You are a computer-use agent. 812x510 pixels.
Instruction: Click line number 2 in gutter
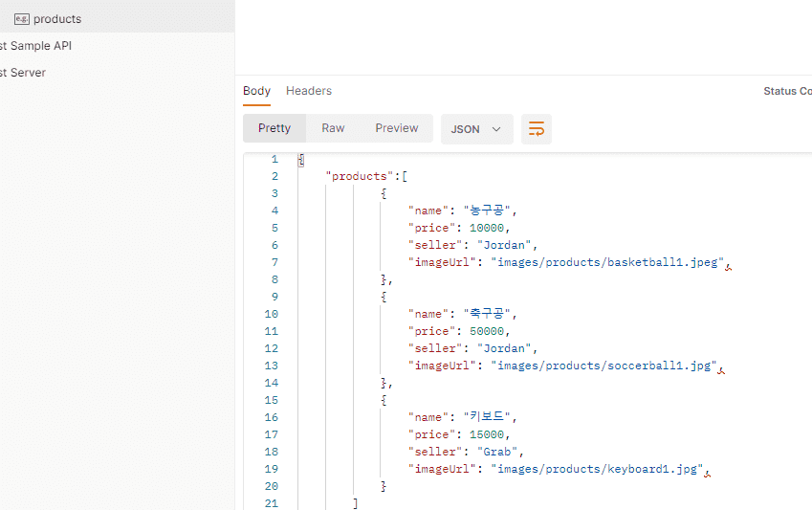click(x=274, y=176)
